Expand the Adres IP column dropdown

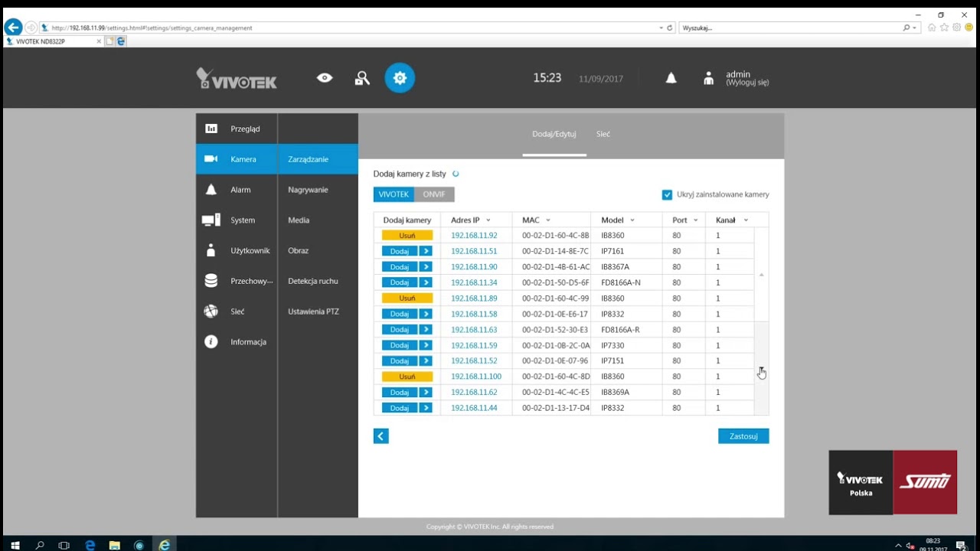point(488,220)
